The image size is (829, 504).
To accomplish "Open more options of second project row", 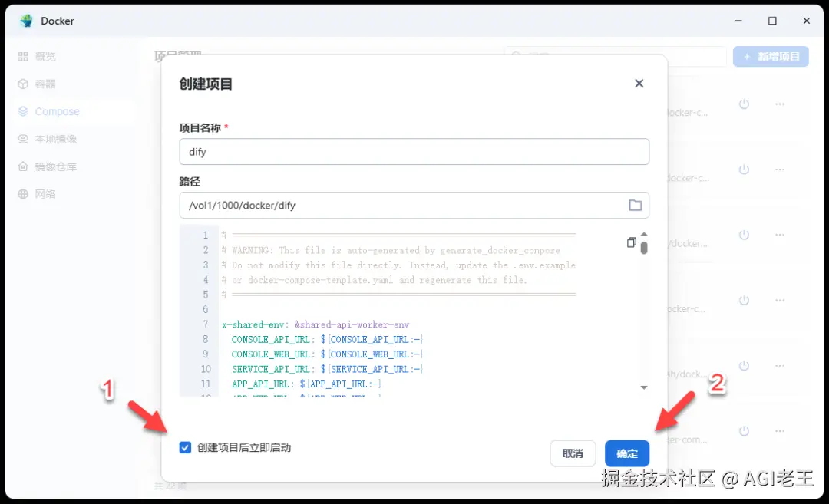I will (780, 170).
